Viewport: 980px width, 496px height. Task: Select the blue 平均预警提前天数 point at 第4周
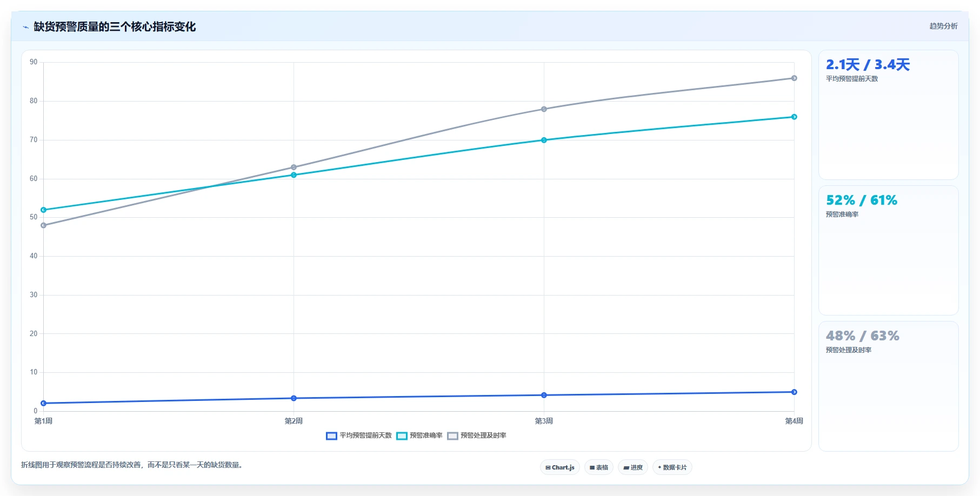(794, 392)
